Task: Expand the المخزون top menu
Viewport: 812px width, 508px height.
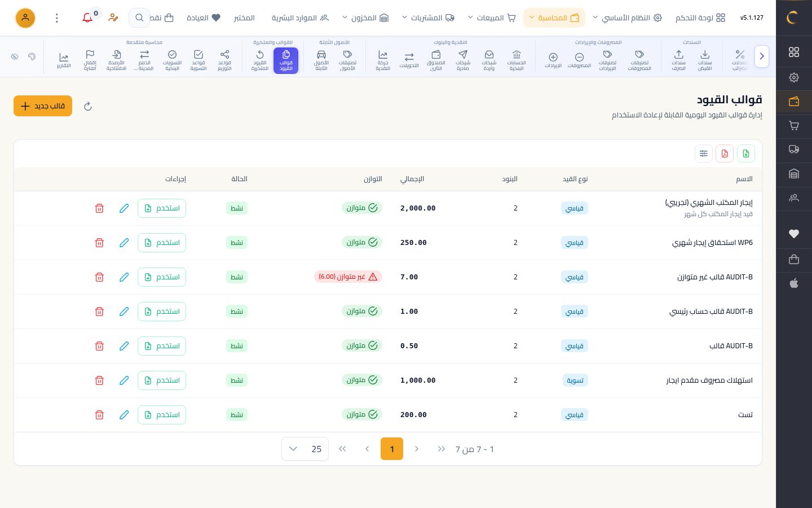Action: 365,18
